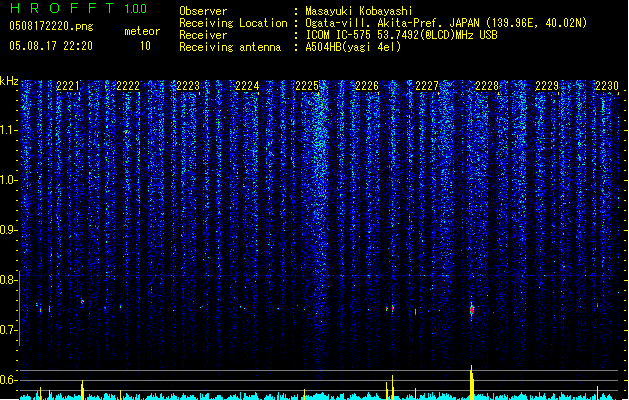Screen dimensions: 629x400
Task: Click the 2225 time marker
Action: 307,85
